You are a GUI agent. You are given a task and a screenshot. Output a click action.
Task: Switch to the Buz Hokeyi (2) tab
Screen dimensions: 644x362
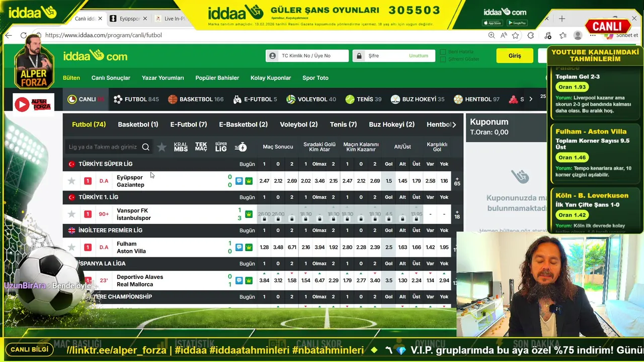point(391,124)
